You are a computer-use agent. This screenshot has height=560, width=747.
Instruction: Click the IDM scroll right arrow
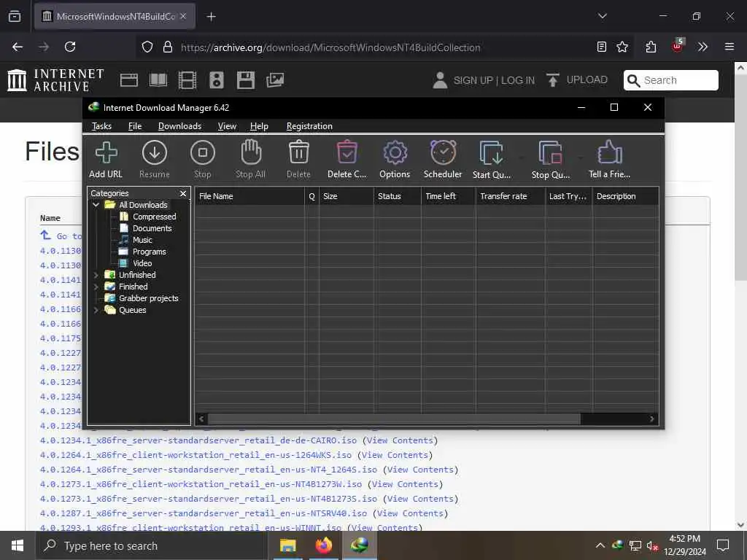tap(651, 419)
